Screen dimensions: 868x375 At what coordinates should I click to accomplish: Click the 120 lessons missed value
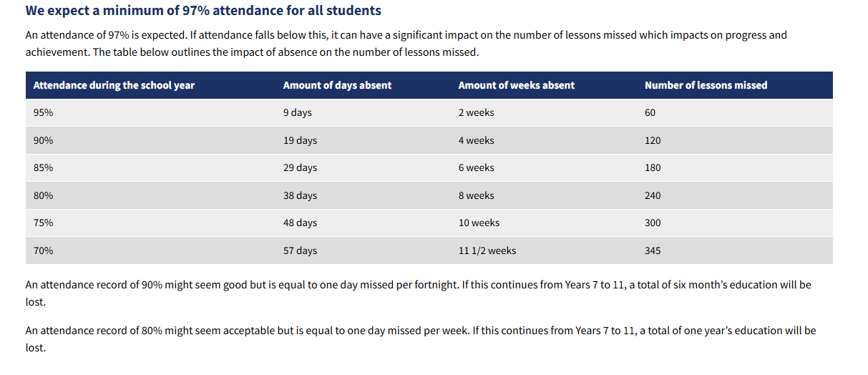point(653,140)
